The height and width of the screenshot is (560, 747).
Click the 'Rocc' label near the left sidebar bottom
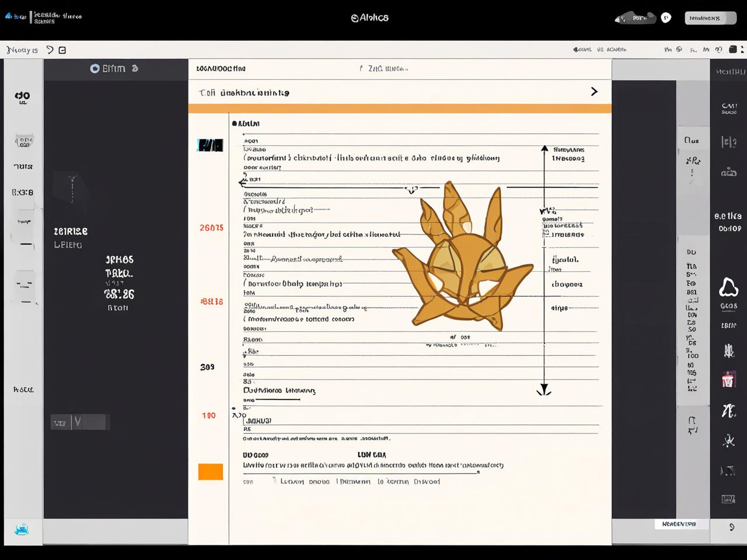tap(23, 390)
